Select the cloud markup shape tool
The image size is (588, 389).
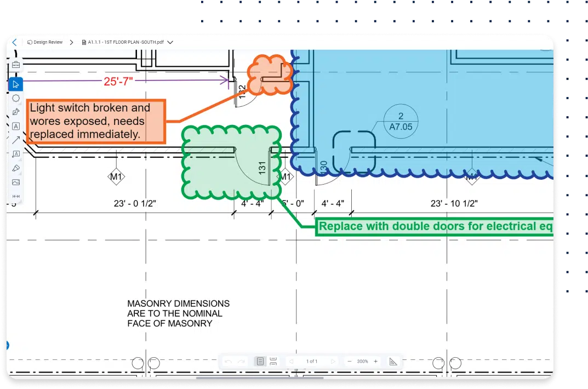(x=16, y=98)
